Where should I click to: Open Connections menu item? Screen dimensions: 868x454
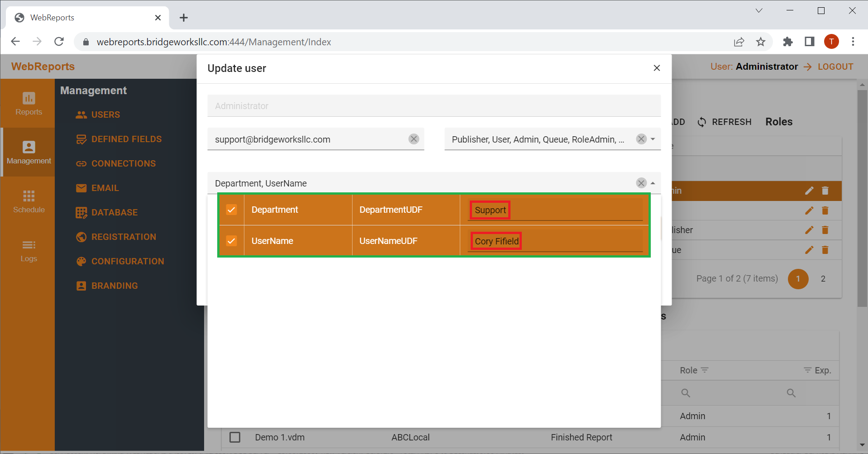[x=115, y=163]
